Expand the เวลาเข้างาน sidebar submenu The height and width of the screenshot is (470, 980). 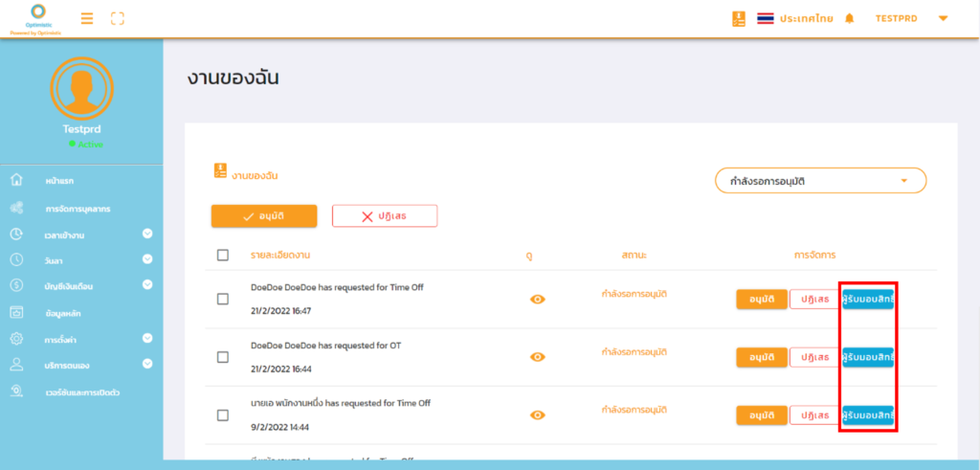pos(147,234)
